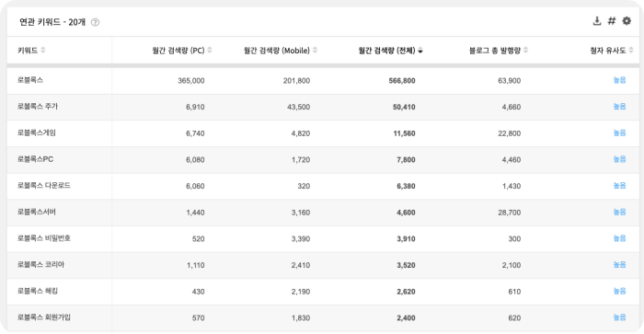Click mobile search volume 43,500

click(x=299, y=107)
